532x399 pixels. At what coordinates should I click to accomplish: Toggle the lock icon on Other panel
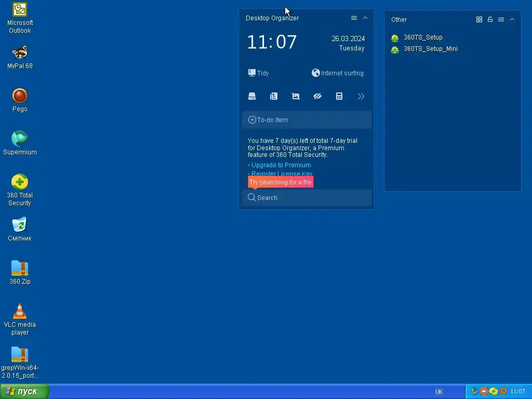pos(490,20)
